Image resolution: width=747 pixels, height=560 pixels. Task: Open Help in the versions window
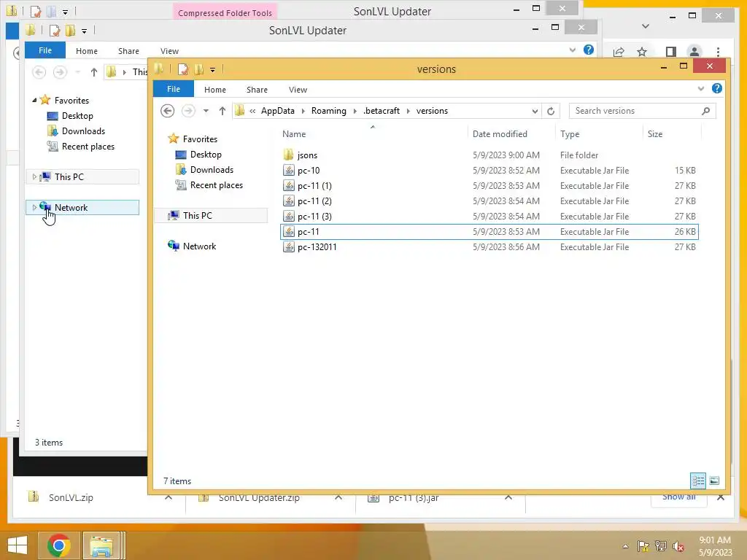point(716,88)
